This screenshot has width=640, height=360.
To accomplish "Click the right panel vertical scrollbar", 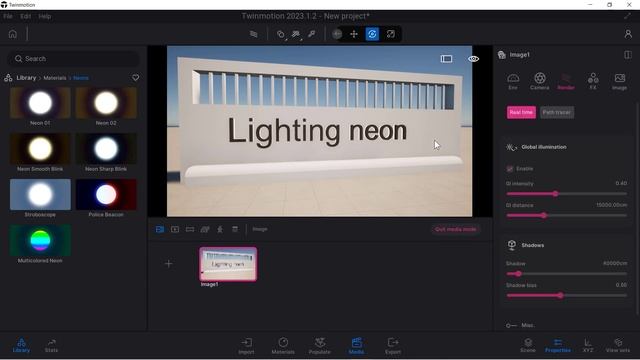I will click(638, 208).
